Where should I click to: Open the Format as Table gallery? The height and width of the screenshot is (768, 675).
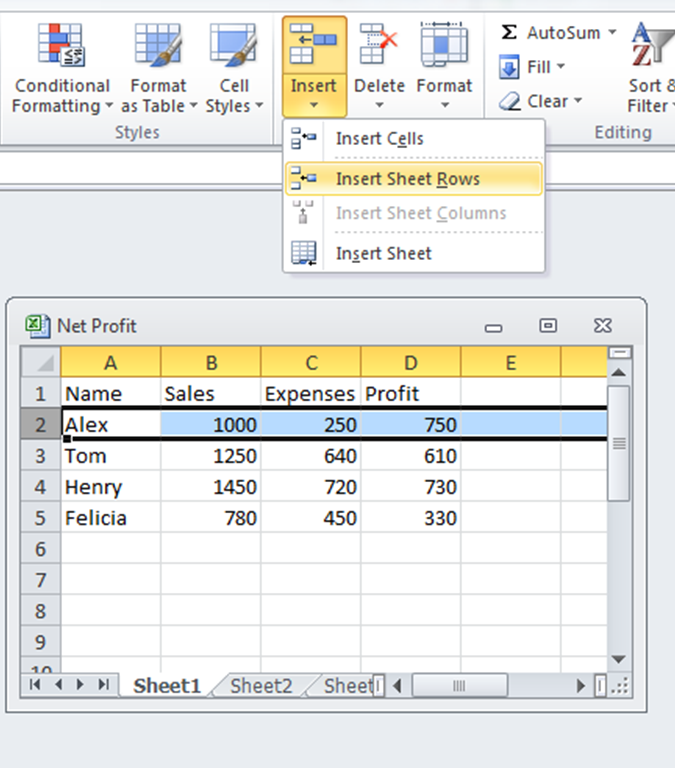click(159, 69)
